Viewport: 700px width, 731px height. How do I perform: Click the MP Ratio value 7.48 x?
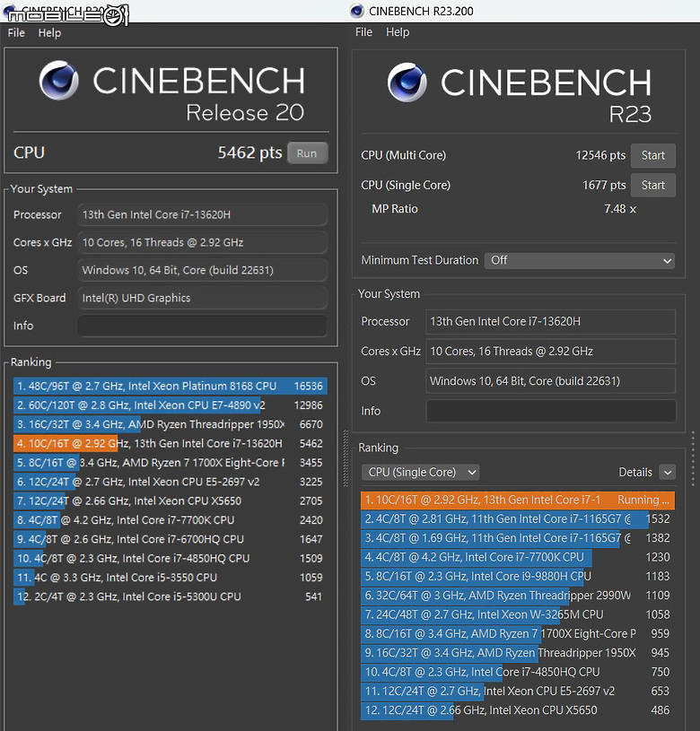[620, 209]
